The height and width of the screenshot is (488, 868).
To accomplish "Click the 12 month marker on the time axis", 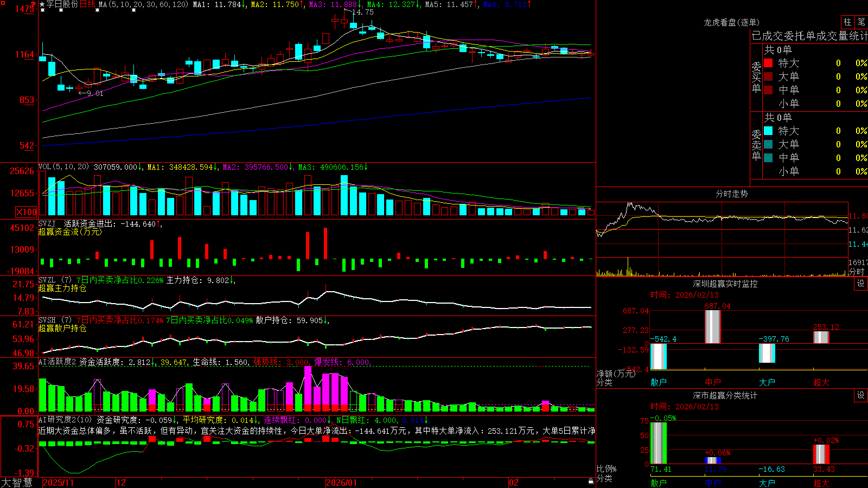I will click(x=122, y=483).
